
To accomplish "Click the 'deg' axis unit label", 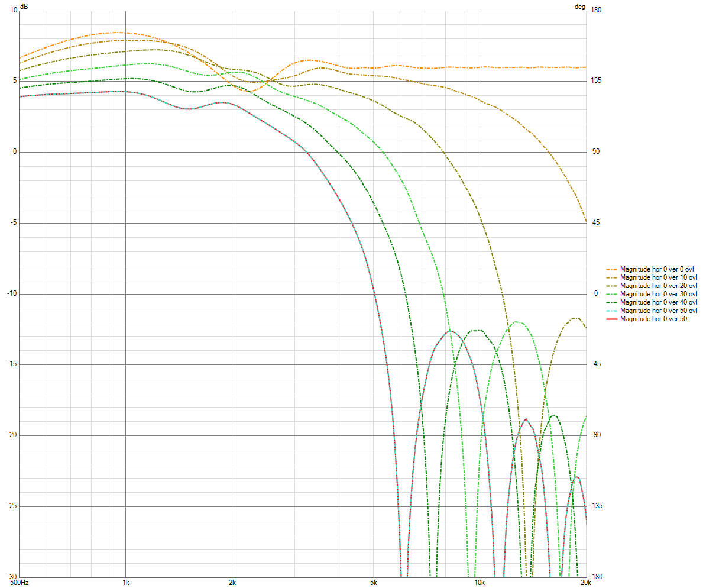I will coord(580,7).
